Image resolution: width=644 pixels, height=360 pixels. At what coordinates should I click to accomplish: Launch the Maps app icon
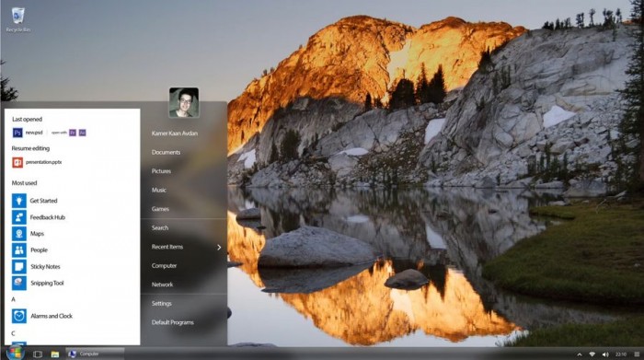click(x=19, y=234)
